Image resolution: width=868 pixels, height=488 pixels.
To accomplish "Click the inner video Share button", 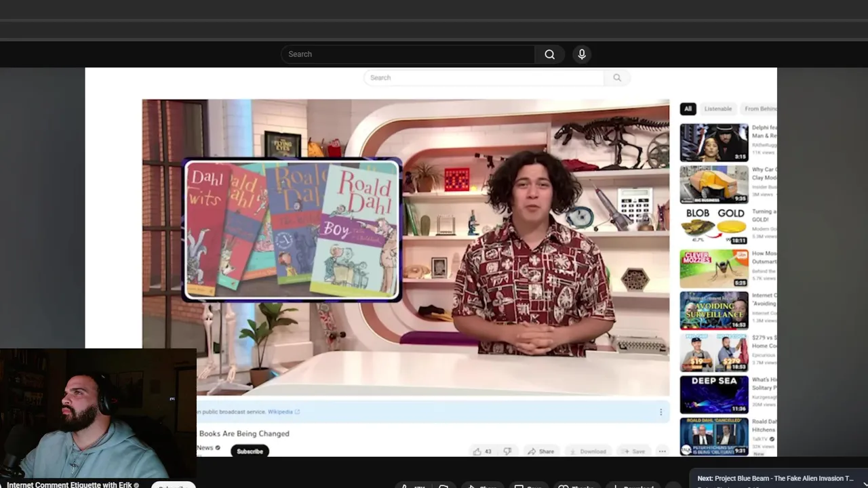I will [541, 451].
